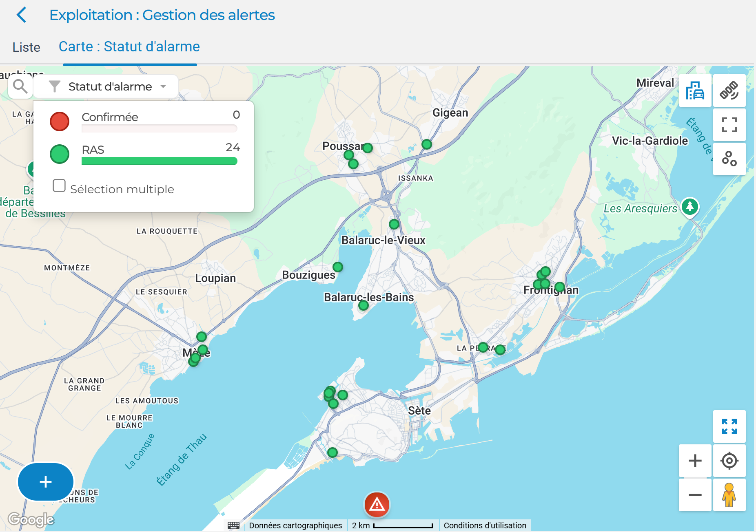Image resolution: width=756 pixels, height=532 pixels.
Task: Toggle marker clustering icon
Action: tap(729, 159)
